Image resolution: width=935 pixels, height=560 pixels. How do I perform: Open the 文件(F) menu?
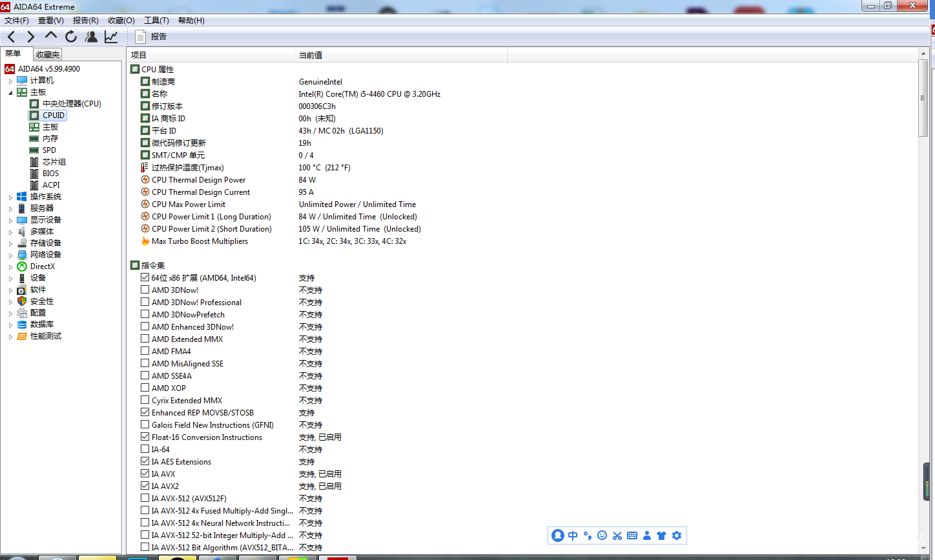(x=16, y=21)
